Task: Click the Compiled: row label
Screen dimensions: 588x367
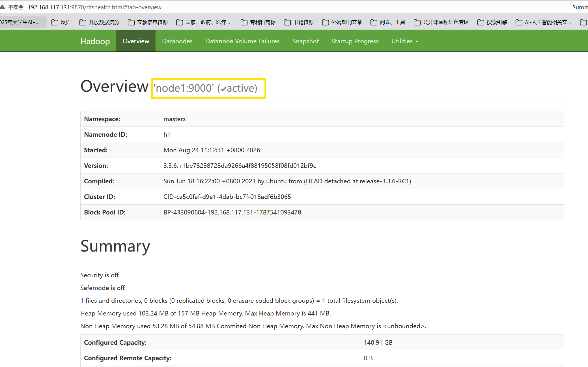Action: pos(99,181)
